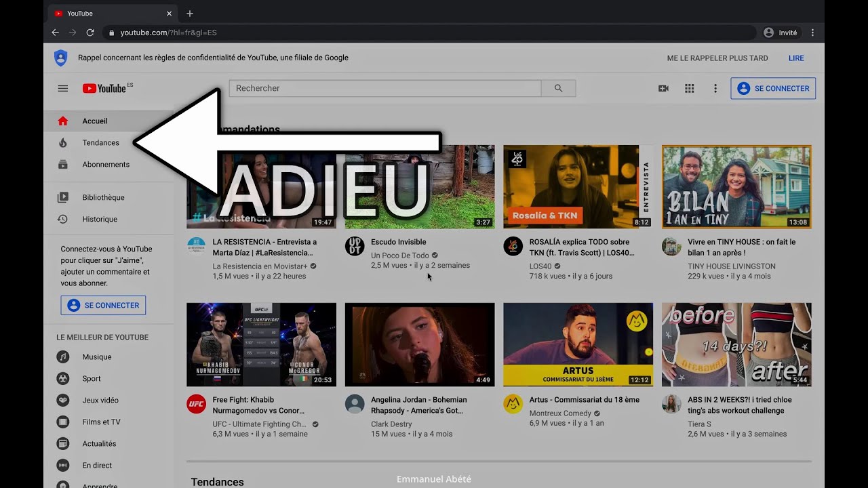Viewport: 868px width, 488px height.
Task: Open ROSALÍA explica TODO video title
Action: [x=582, y=247]
